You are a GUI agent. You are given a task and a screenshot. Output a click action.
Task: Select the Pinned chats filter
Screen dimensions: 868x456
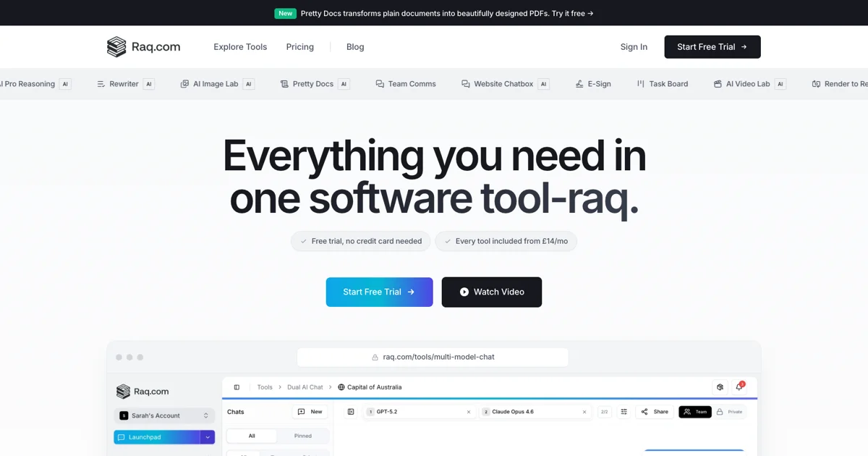coord(303,436)
